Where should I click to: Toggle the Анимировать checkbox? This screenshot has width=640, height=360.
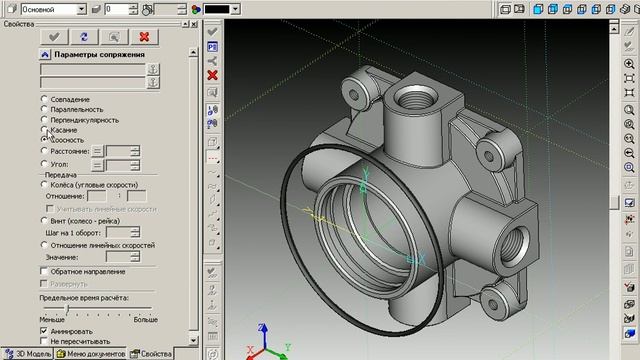coord(44,331)
